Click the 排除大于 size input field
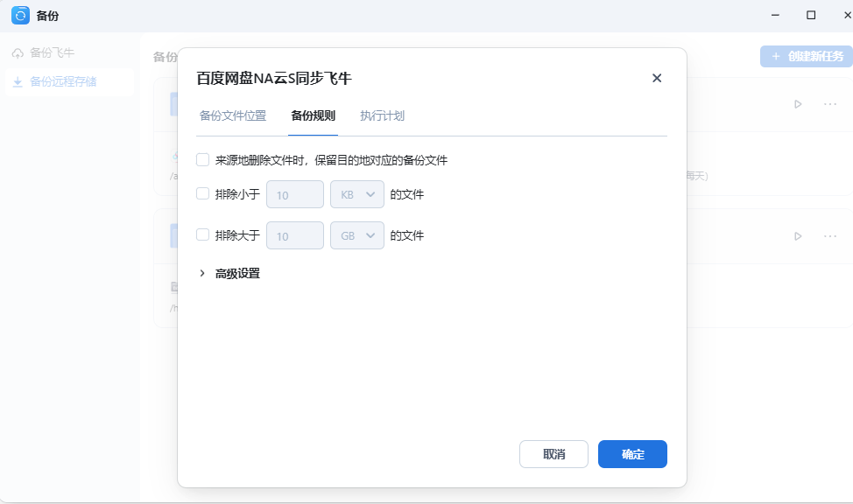 [x=295, y=235]
